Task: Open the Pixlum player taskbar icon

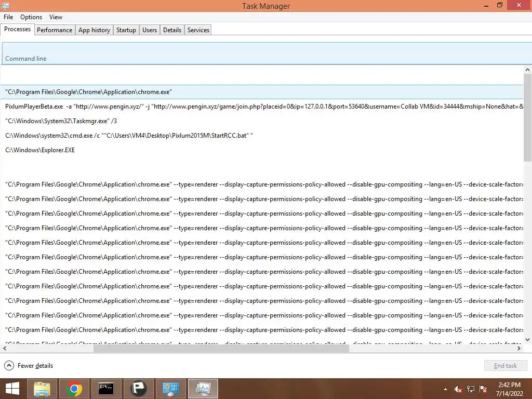Action: point(138,389)
